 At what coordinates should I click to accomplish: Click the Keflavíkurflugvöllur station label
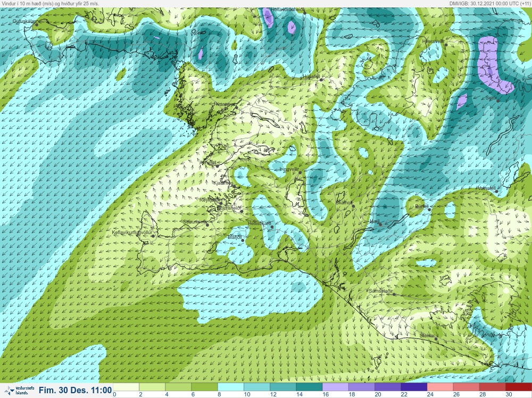click(132, 233)
